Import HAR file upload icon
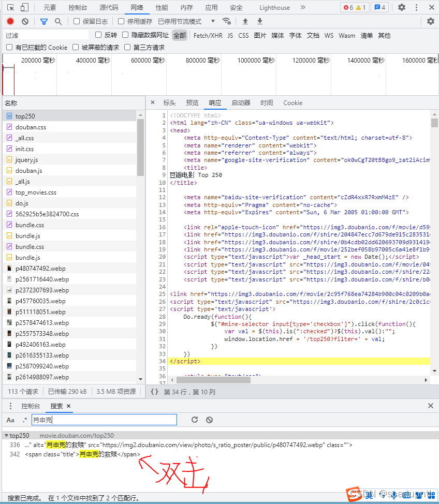Image resolution: width=439 pixels, height=504 pixels. (245, 22)
